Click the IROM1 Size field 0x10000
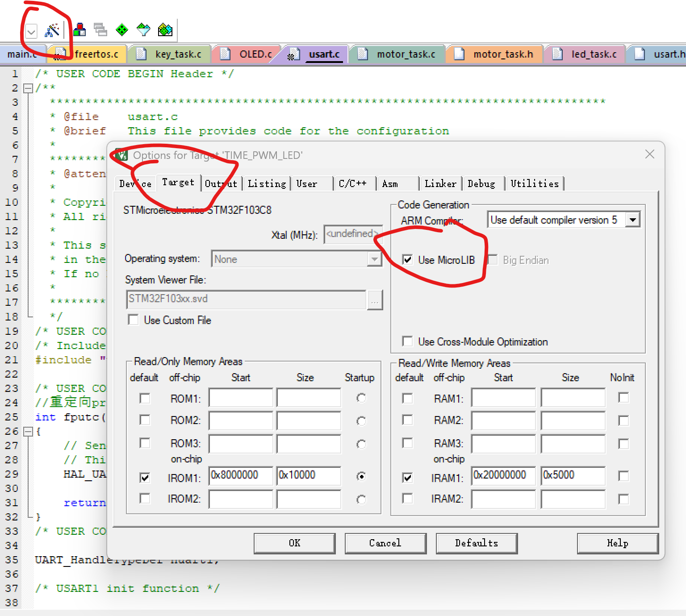686x616 pixels. (309, 475)
